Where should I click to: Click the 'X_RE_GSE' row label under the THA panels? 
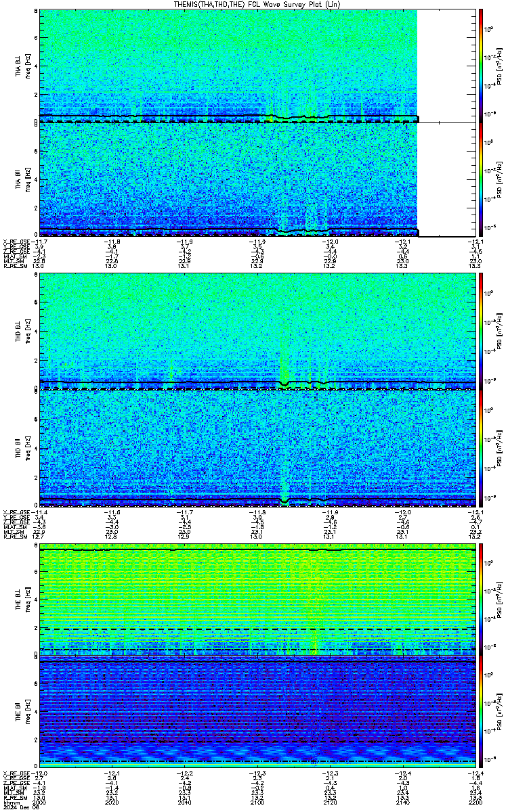tap(16, 241)
